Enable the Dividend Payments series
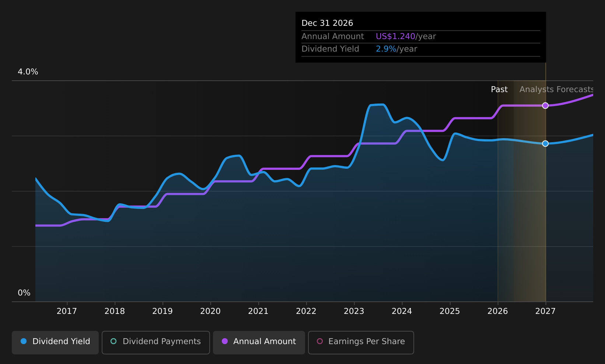The image size is (605, 364). coord(156,343)
